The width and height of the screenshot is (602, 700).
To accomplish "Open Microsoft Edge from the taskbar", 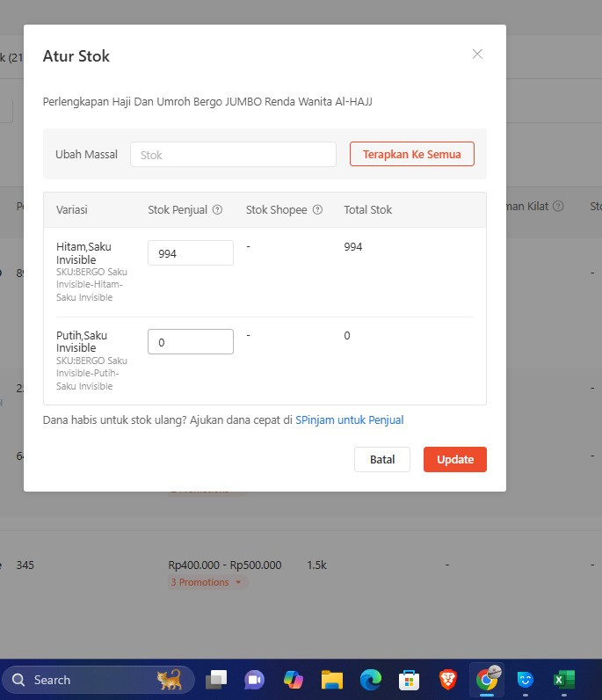I will (x=370, y=680).
